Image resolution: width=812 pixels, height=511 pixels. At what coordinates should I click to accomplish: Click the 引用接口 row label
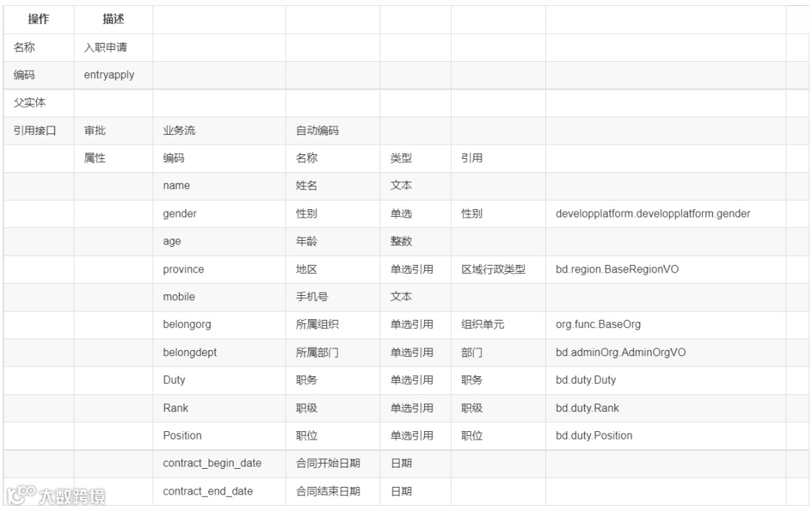click(35, 131)
